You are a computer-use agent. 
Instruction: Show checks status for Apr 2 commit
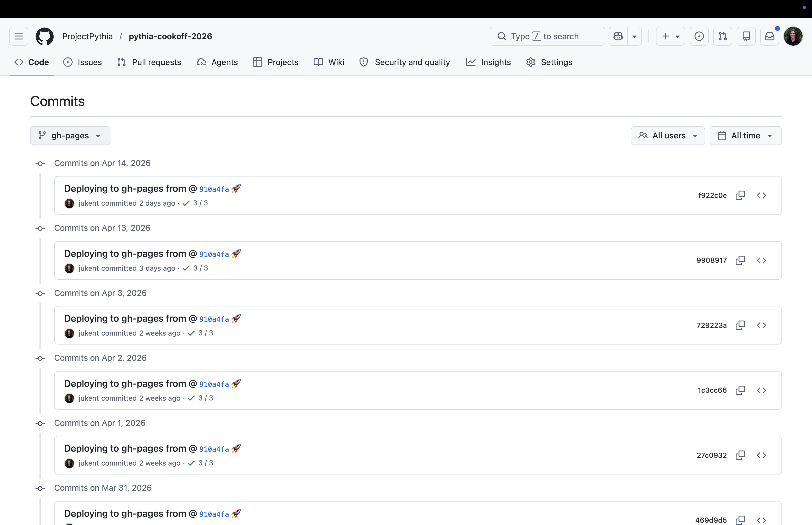[200, 398]
